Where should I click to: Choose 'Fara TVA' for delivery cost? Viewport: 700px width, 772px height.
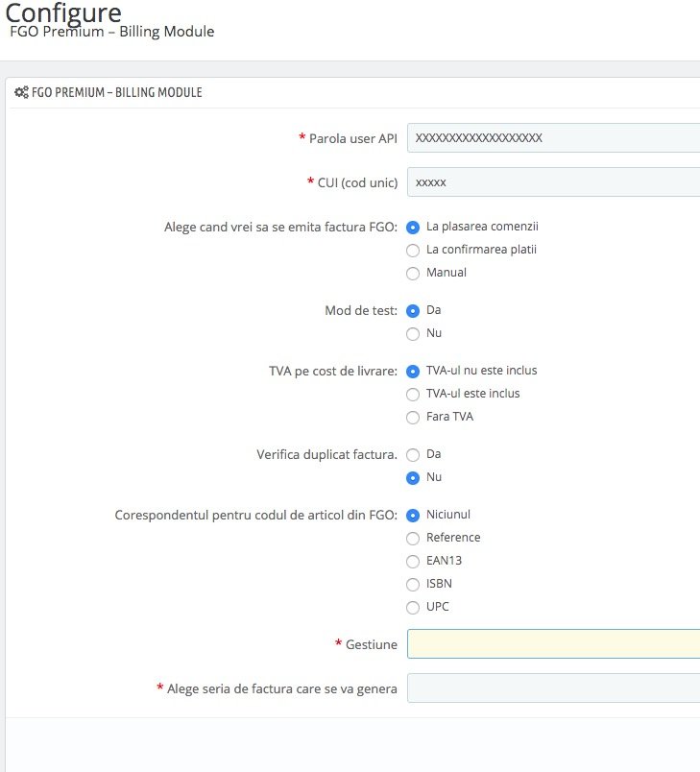click(x=413, y=418)
